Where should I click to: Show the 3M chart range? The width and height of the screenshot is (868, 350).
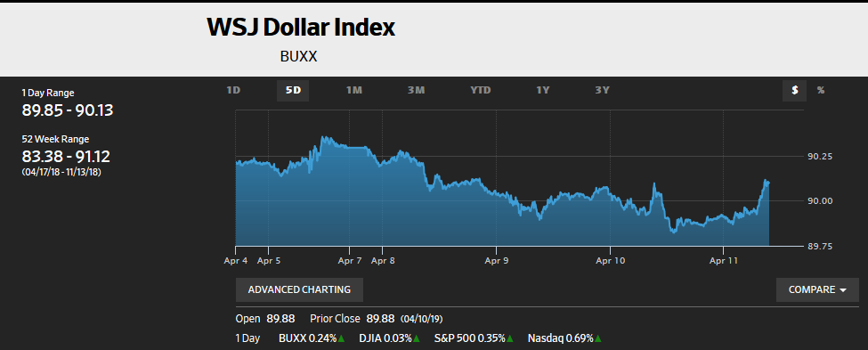point(416,90)
